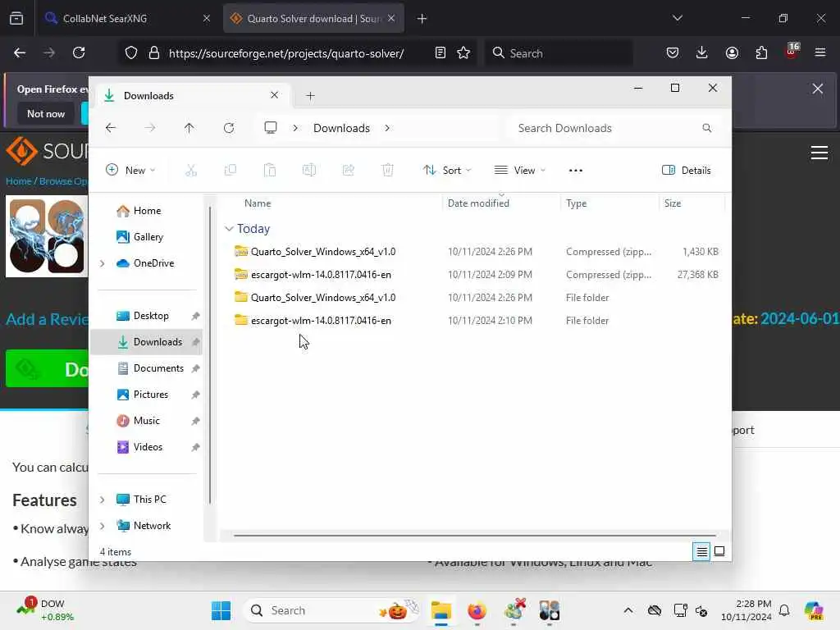This screenshot has width=840, height=630.
Task: Open Firefox application hamburger menu
Action: coord(820,52)
